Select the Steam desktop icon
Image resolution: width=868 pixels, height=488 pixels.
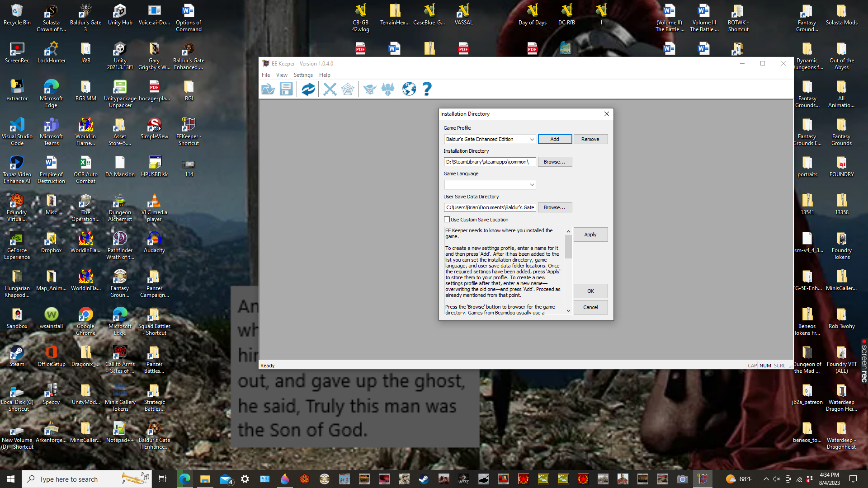17,357
